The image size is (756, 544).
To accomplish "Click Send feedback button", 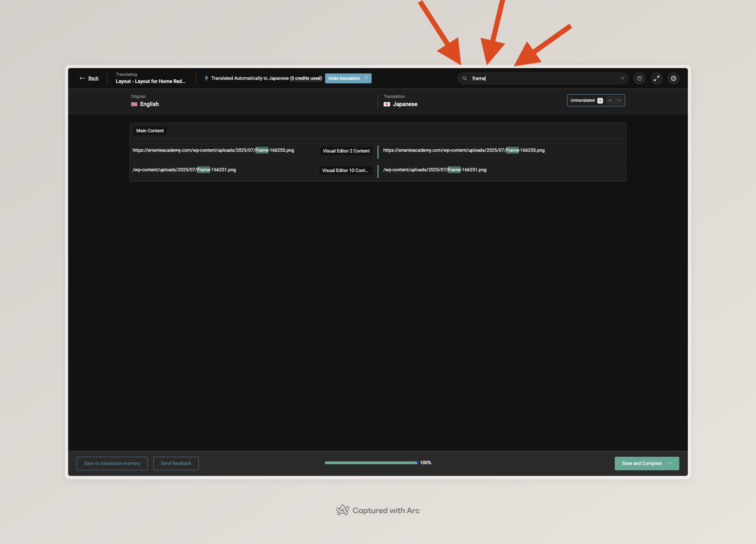I will point(176,463).
